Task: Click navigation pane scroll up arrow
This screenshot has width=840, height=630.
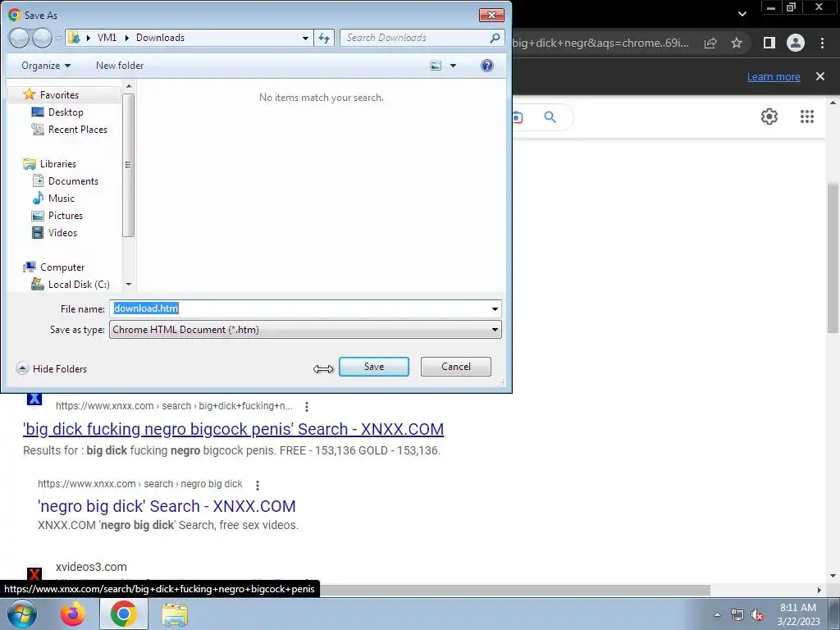Action: pyautogui.click(x=129, y=85)
